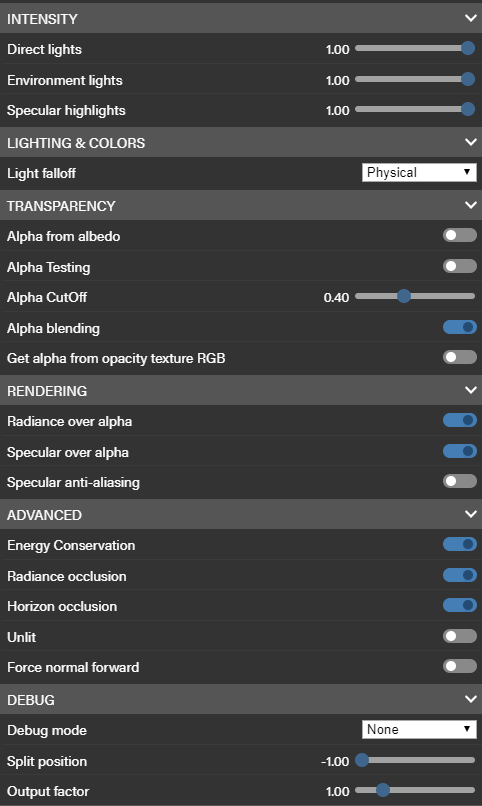
Task: Disable Energy Conservation toggle
Action: pos(459,544)
